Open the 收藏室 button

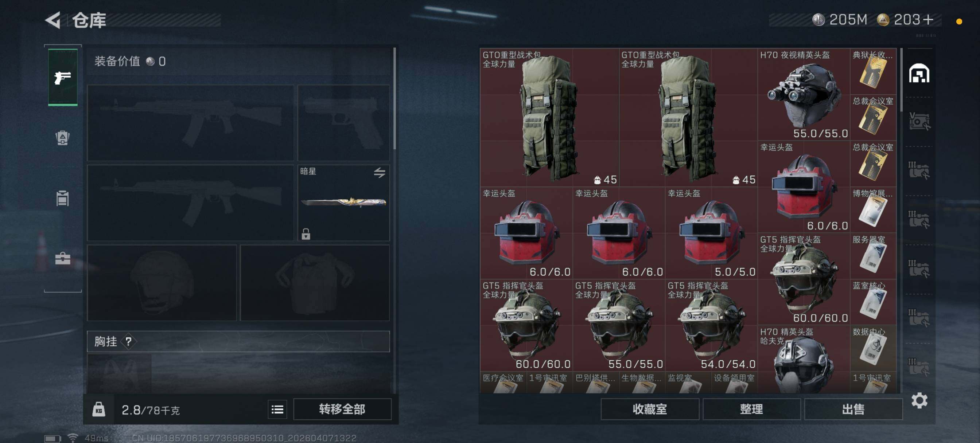pyautogui.click(x=649, y=409)
